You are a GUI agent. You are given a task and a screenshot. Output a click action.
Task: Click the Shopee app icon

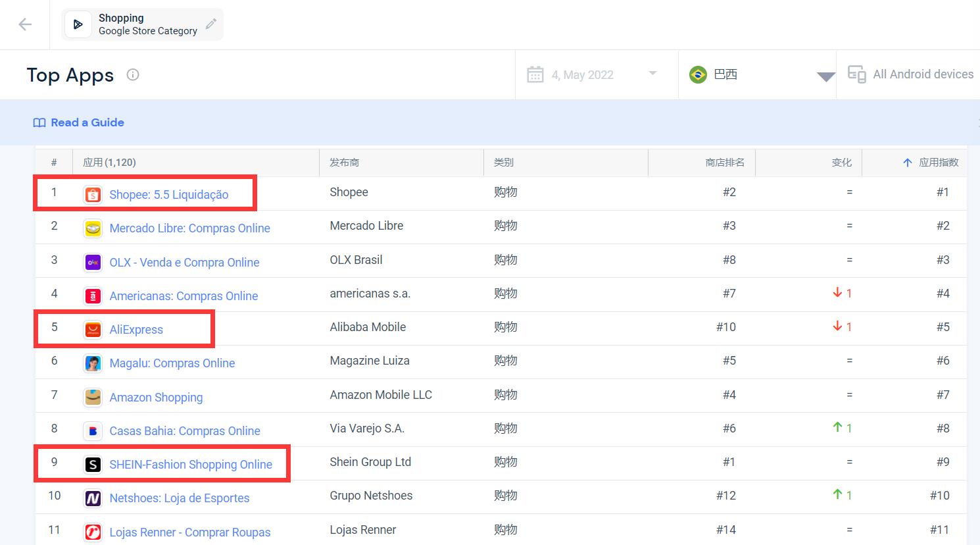tap(93, 195)
